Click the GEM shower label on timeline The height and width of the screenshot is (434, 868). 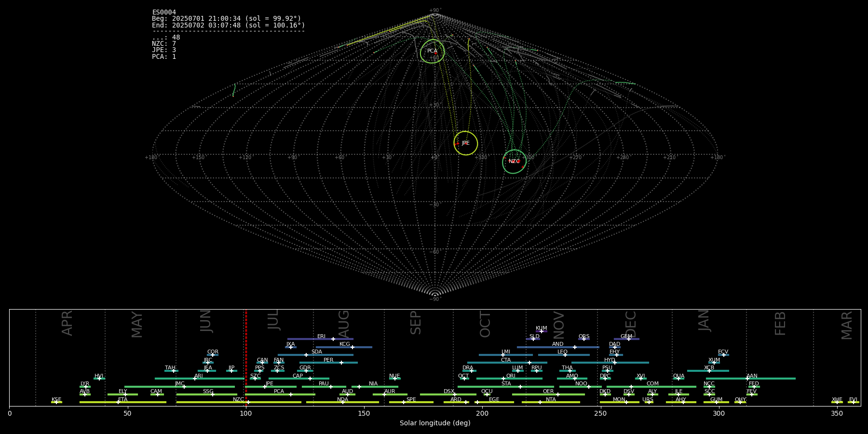tap(626, 337)
